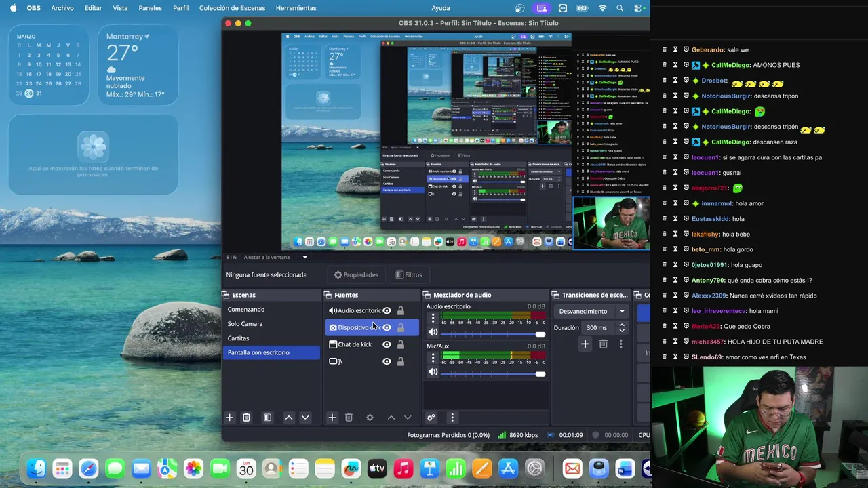Open preview zoom Ajustar a la ventana dropdown
The width and height of the screenshot is (868, 488).
pyautogui.click(x=304, y=257)
